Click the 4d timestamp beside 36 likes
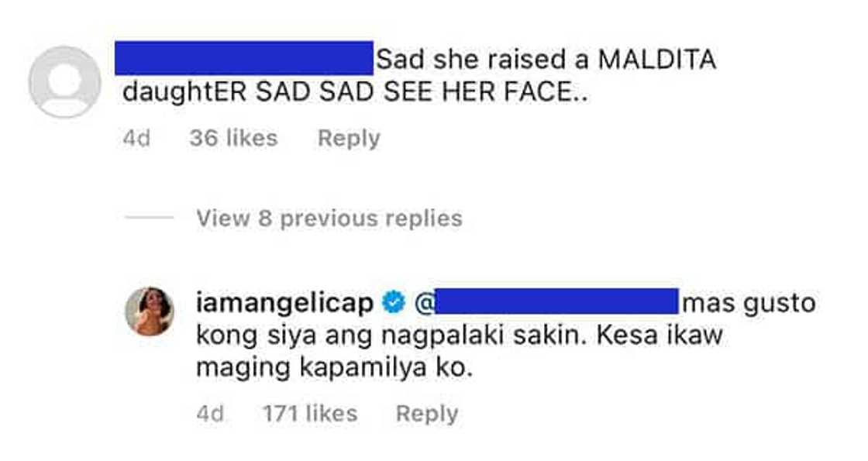The width and height of the screenshot is (868, 461). [136, 139]
